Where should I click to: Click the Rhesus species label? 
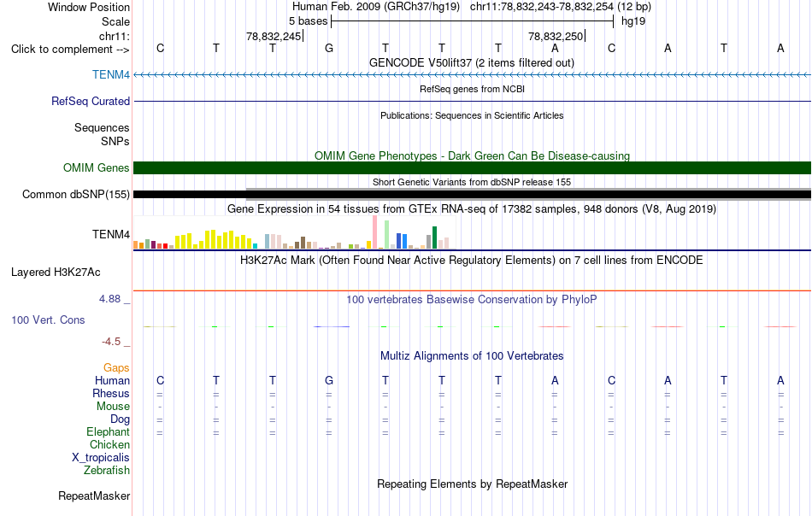coord(111,393)
